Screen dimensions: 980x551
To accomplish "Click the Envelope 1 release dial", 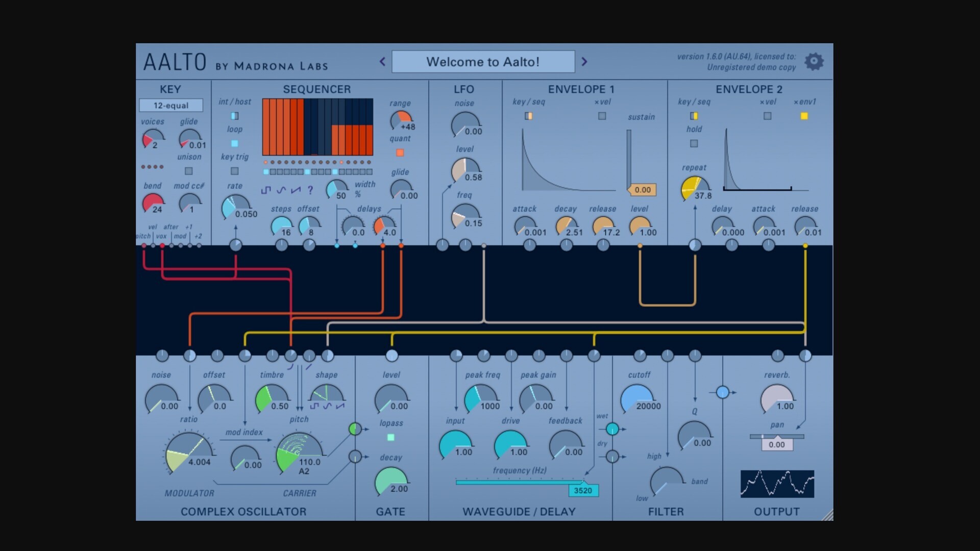I will [603, 226].
